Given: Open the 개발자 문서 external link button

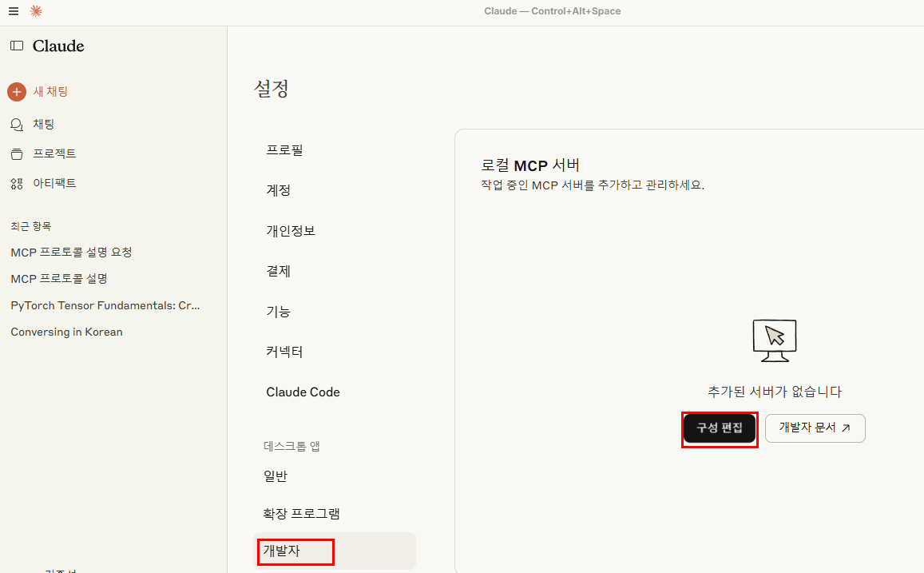Looking at the screenshot, I should 815,428.
